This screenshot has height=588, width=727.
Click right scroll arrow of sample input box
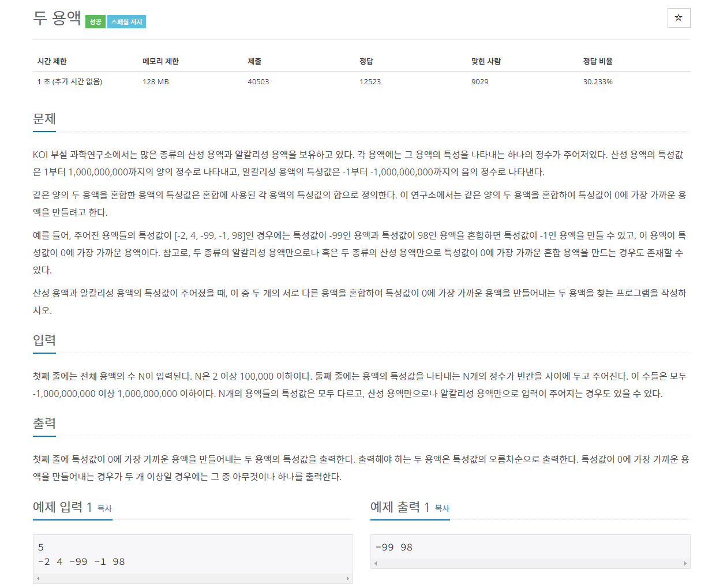(x=348, y=578)
